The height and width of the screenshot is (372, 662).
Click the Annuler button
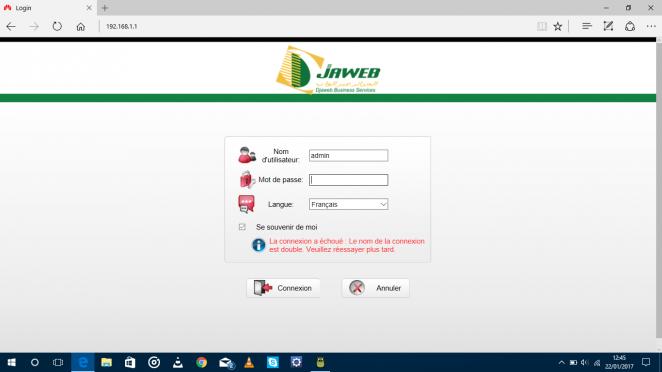(x=375, y=288)
